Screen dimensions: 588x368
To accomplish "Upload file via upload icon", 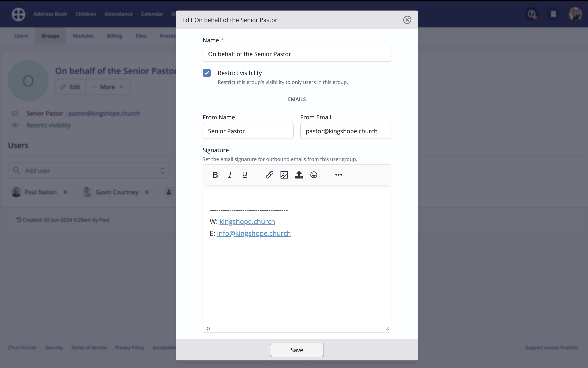I will click(x=299, y=175).
